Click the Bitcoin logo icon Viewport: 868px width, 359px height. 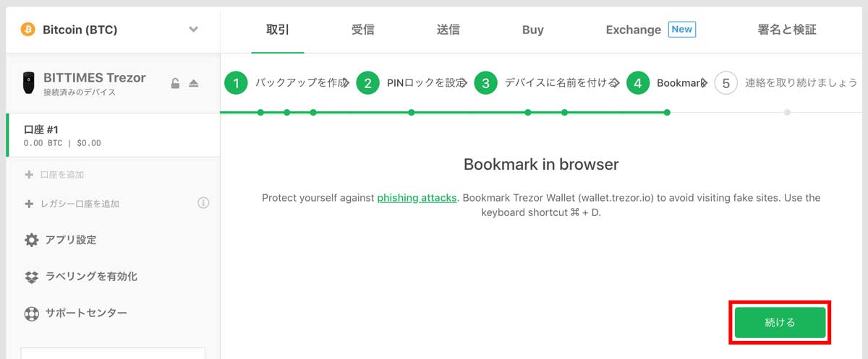point(28,30)
